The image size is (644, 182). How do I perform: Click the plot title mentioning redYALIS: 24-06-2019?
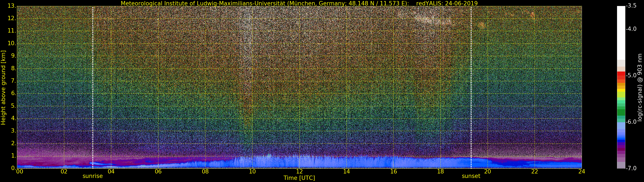point(299,3)
